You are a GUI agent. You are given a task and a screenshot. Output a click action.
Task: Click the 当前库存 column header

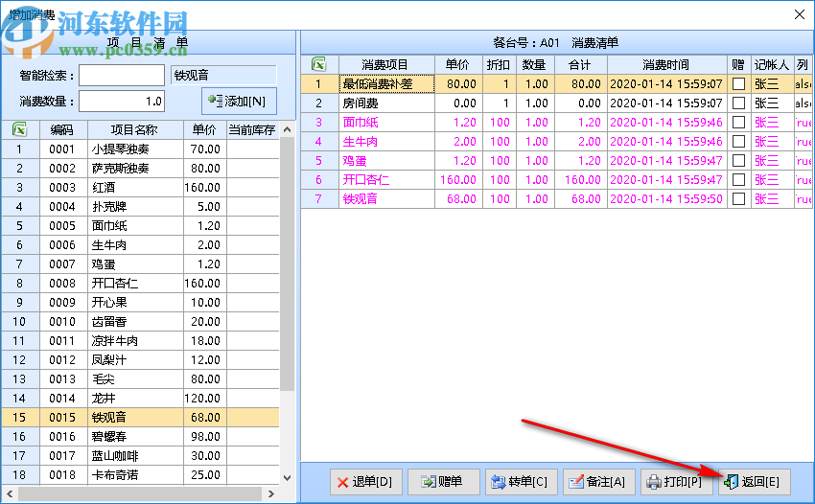(x=252, y=130)
